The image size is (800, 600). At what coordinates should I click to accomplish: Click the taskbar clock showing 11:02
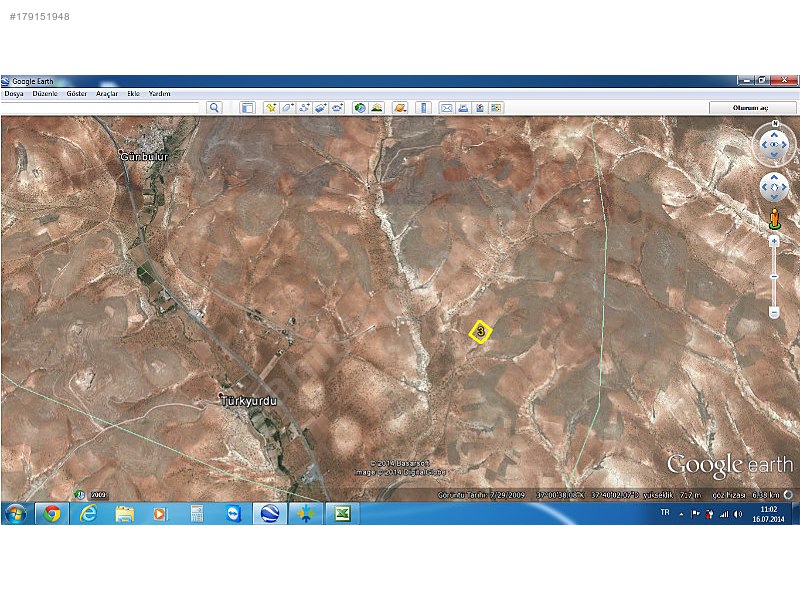[768, 514]
